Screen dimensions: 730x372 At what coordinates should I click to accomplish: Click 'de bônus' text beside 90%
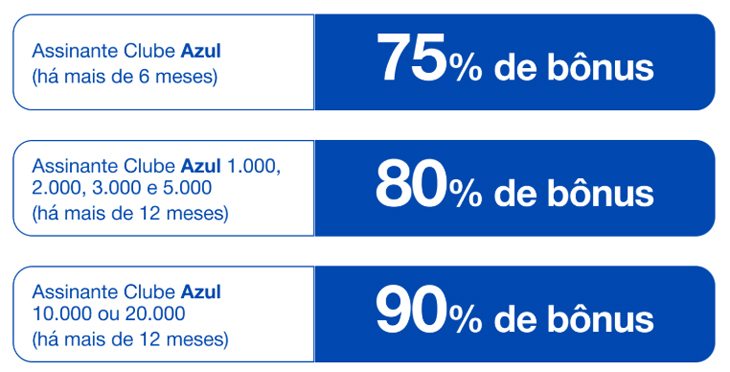(x=574, y=320)
